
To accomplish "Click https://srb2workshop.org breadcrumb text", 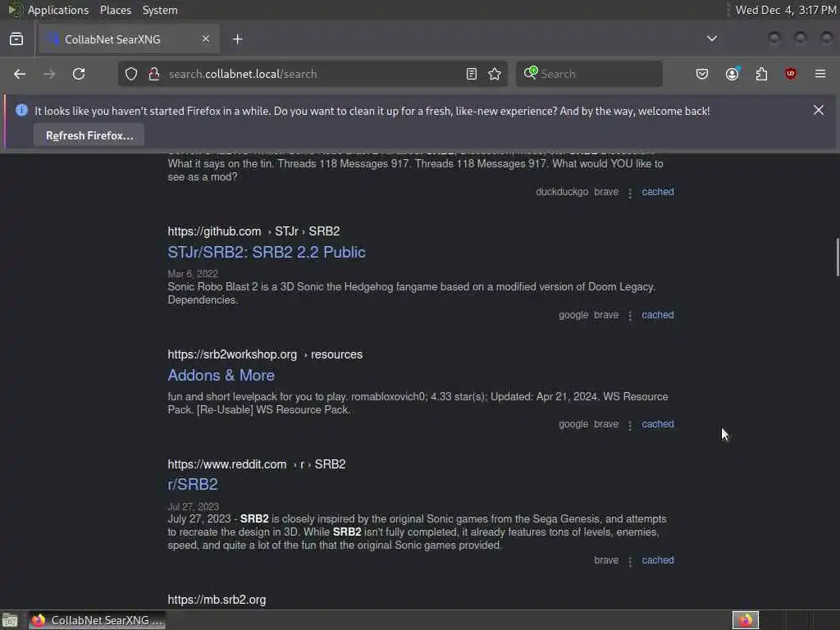I will 232,354.
